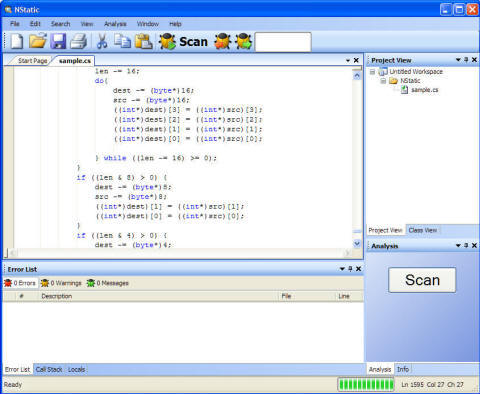This screenshot has height=394, width=480.
Task: Pin the Project View panel
Action: 466,60
